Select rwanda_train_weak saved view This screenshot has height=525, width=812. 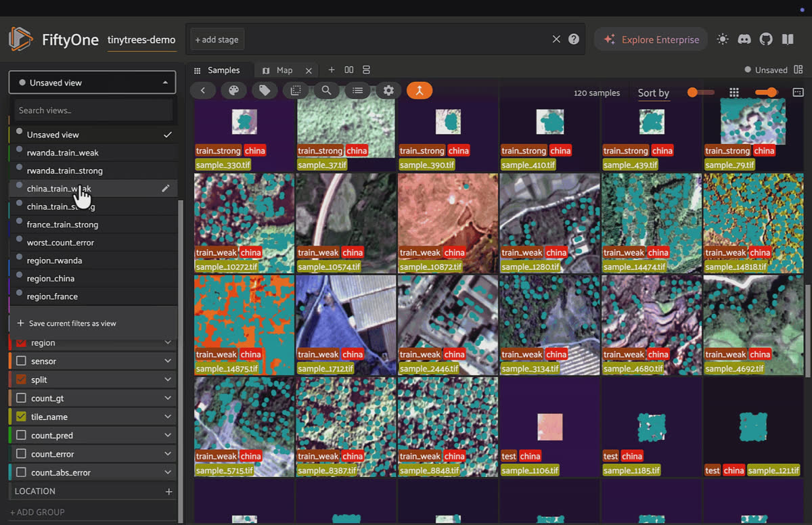(x=93, y=153)
